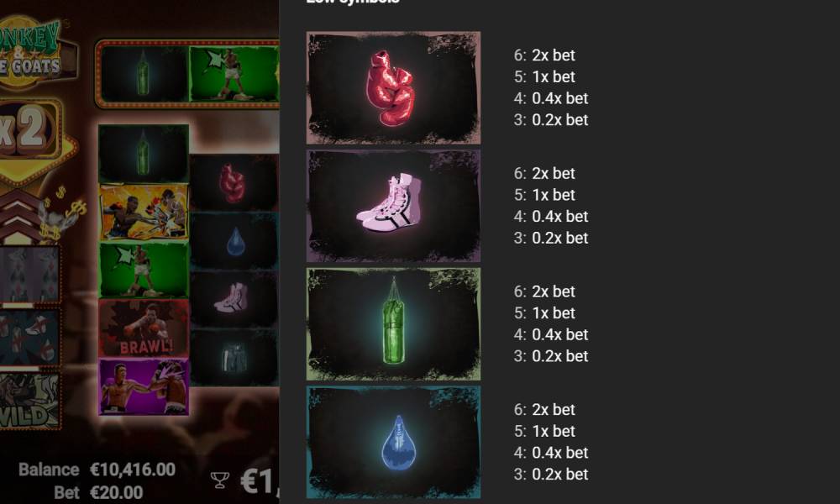This screenshot has height=504, width=840.
Task: Click the red boxing gloves paytable symbol
Action: (x=393, y=88)
